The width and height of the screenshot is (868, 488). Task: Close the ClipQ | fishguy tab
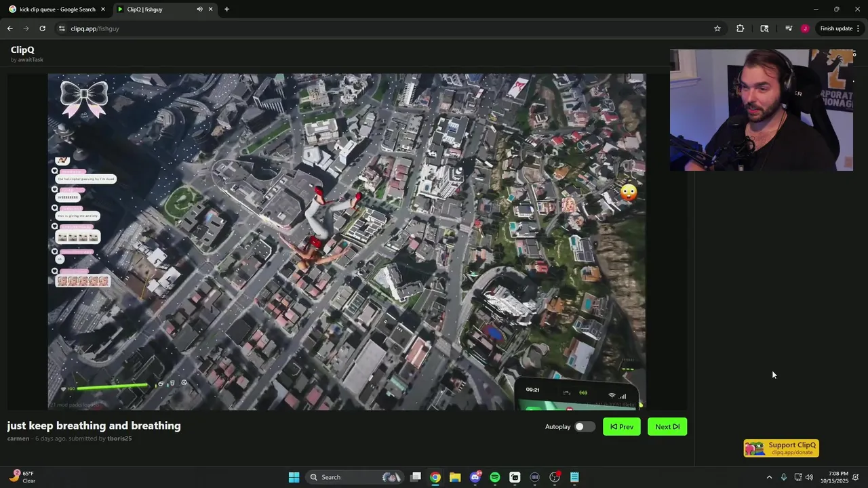pos(210,9)
